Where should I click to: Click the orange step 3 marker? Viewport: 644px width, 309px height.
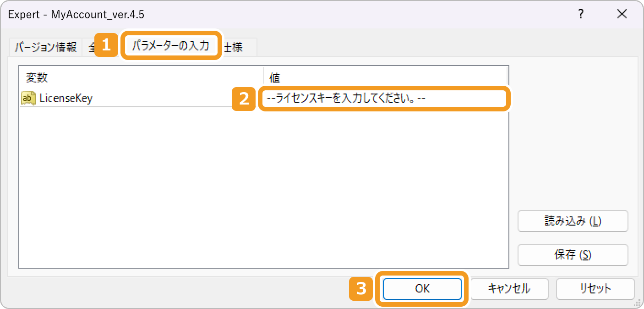coord(361,289)
